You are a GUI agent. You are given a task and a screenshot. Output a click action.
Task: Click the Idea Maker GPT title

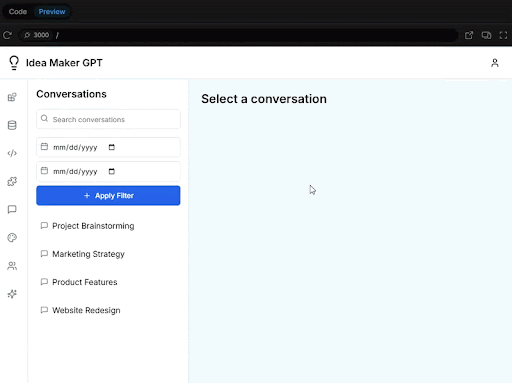pos(64,63)
